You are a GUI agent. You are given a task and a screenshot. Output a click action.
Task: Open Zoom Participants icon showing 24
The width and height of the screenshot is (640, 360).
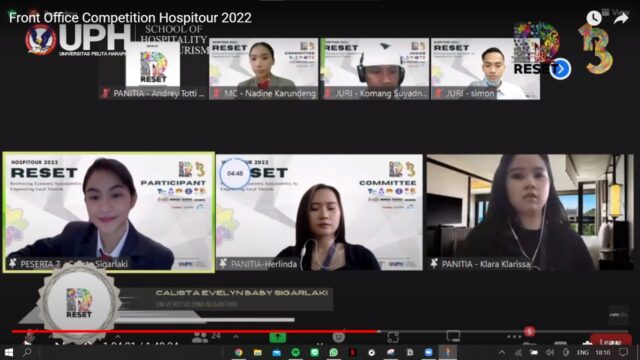point(206,337)
